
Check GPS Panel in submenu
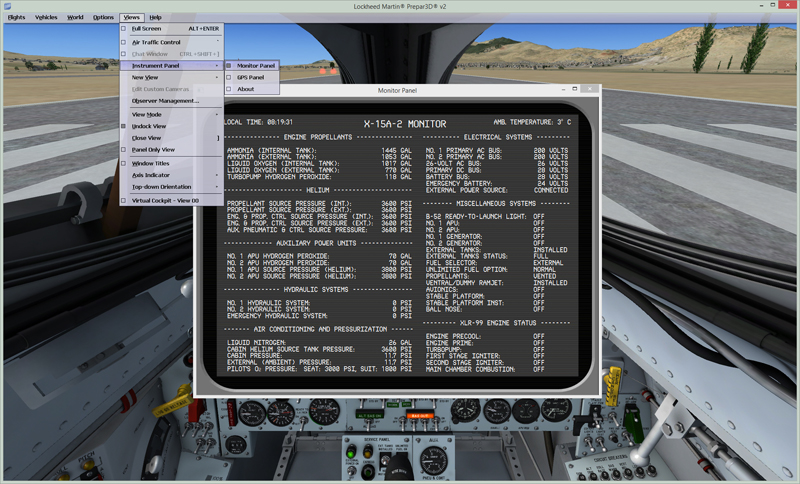tap(252, 78)
